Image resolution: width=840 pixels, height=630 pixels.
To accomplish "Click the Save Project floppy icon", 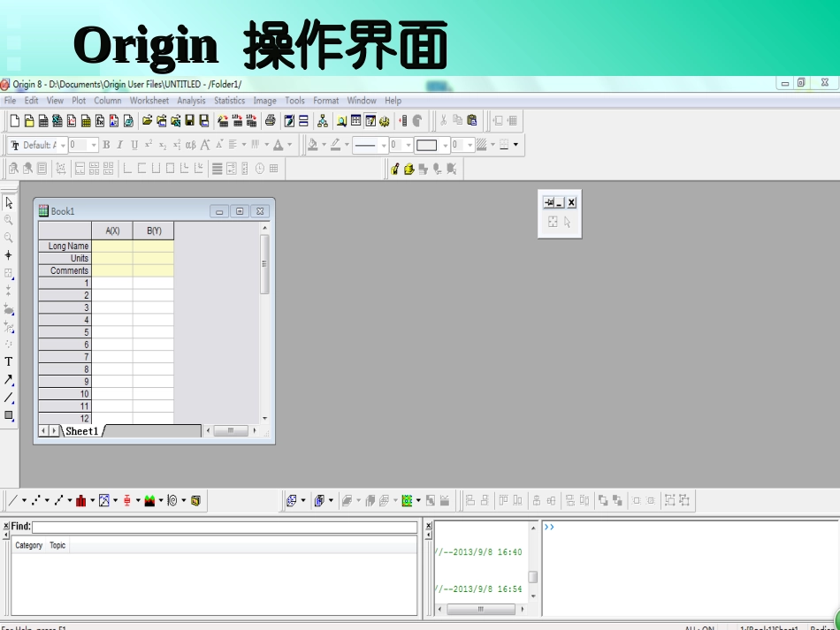I will [189, 121].
